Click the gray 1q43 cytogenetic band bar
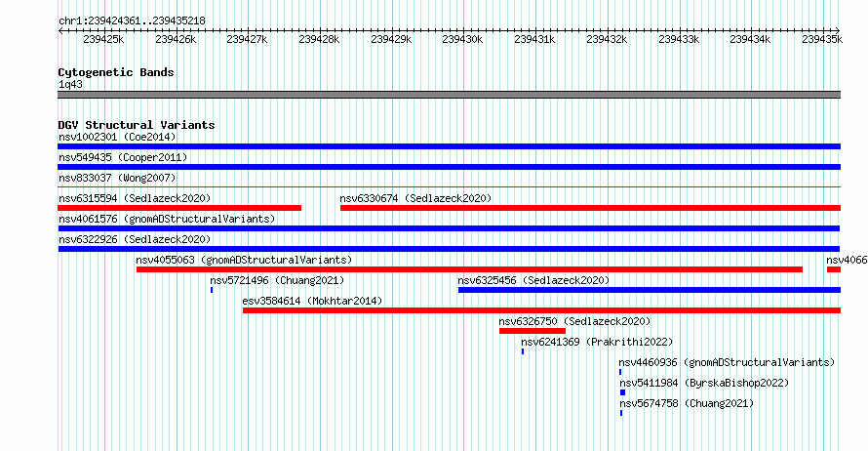The width and height of the screenshot is (868, 451). [x=449, y=95]
